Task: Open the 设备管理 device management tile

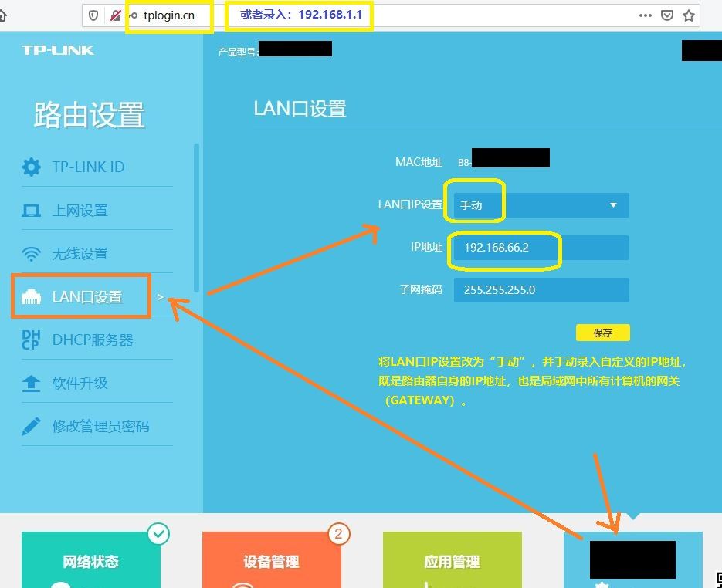Action: pos(271,560)
